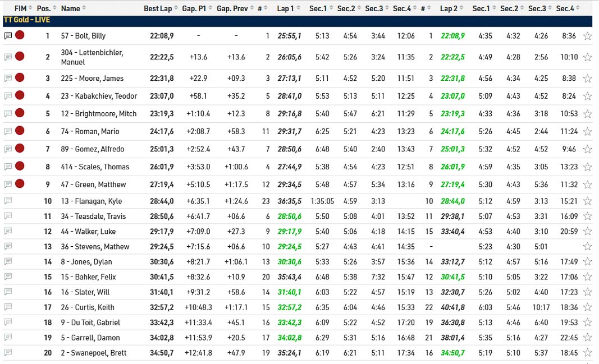
Task: Open the comment icon next to Dylan Jones
Action: click(8, 261)
